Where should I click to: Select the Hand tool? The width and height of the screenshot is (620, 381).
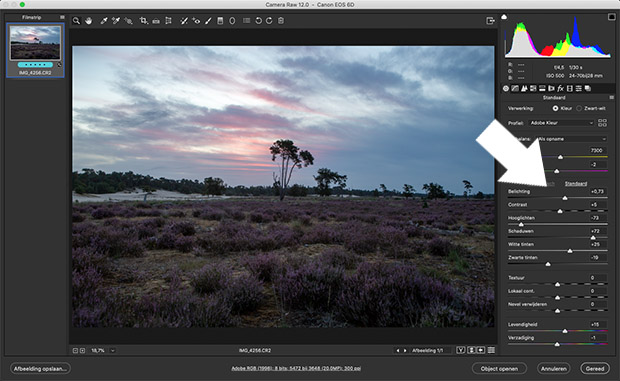coord(89,21)
